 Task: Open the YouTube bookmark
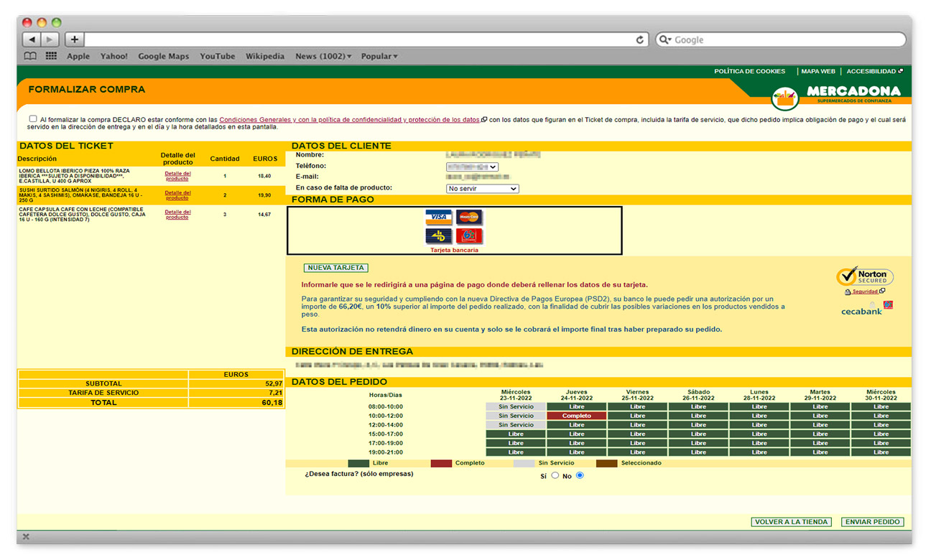tap(218, 56)
